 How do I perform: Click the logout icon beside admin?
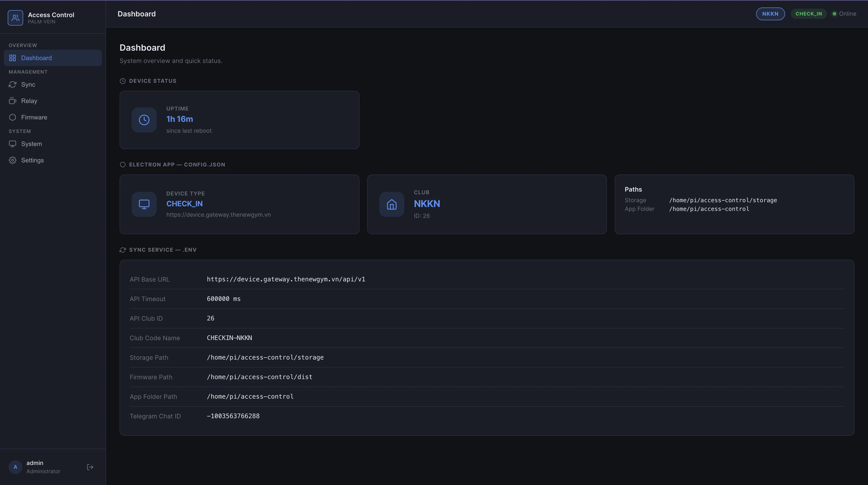[x=90, y=467]
